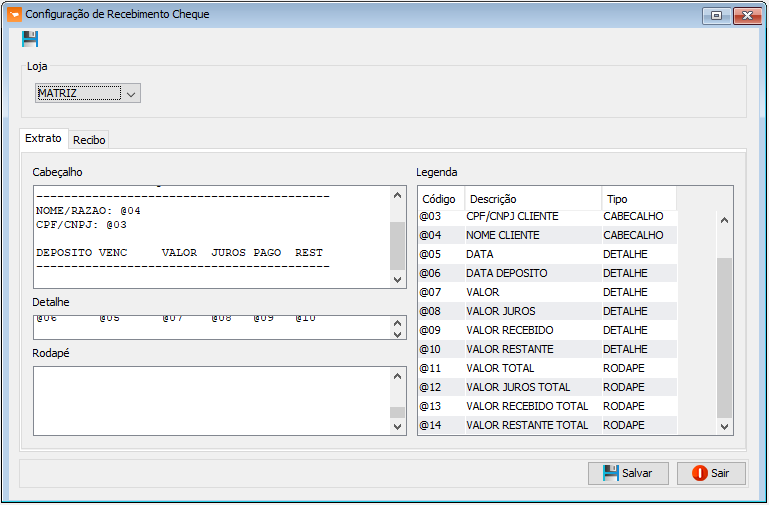Click the Salvar button

point(628,473)
